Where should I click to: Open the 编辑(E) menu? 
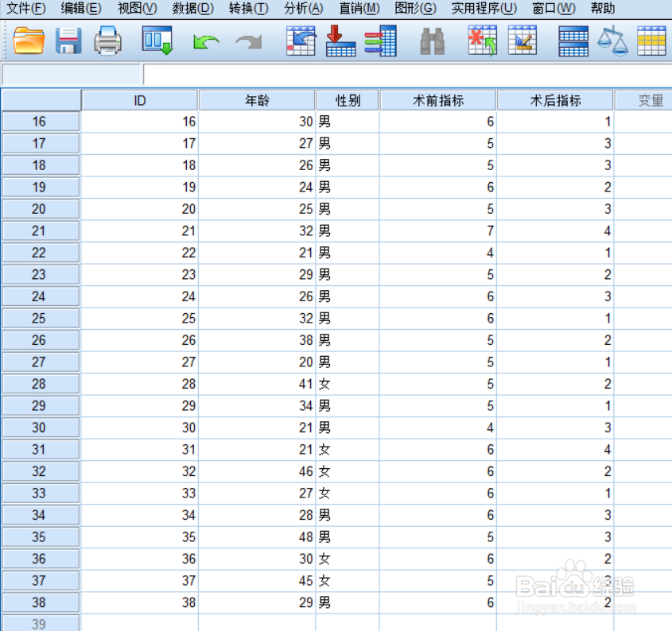click(x=81, y=8)
